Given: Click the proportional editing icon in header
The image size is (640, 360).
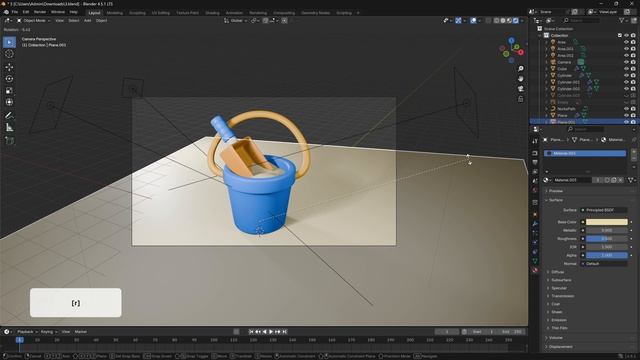Looking at the screenshot, I should (284, 20).
